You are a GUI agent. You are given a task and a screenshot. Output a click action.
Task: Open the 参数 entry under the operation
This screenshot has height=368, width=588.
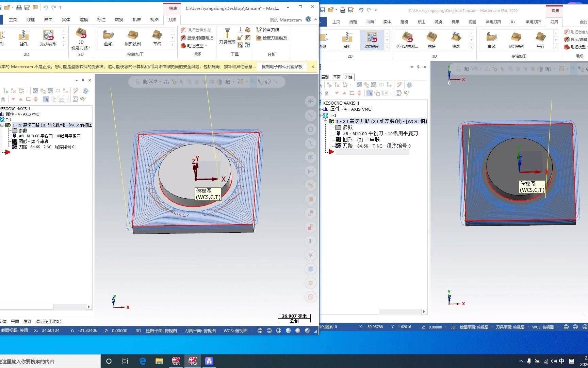coord(22,130)
